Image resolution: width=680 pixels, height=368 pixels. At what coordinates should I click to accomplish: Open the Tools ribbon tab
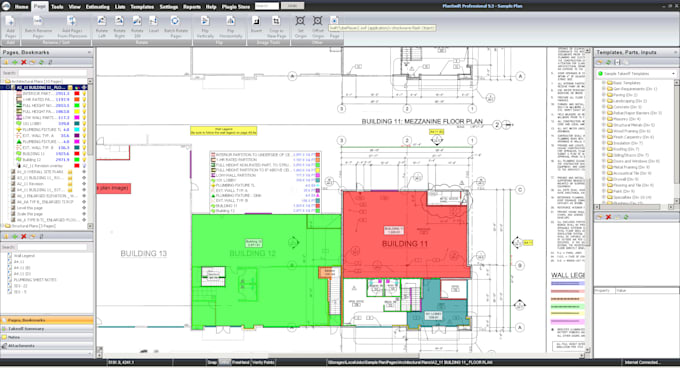tap(57, 7)
